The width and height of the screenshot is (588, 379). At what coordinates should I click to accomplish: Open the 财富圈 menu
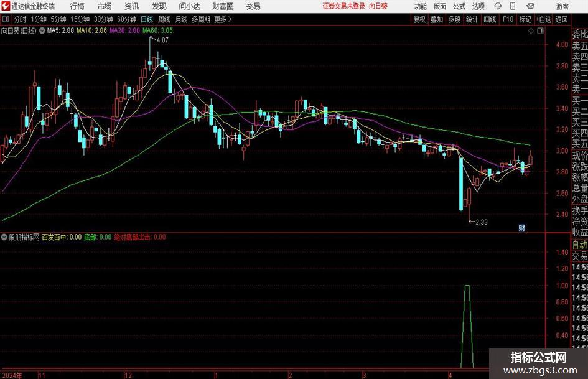pos(223,6)
